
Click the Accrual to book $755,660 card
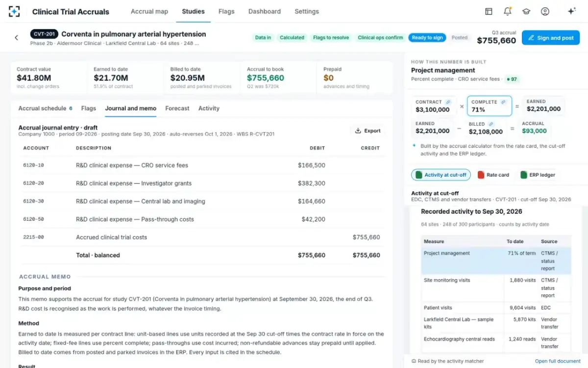tap(277, 78)
